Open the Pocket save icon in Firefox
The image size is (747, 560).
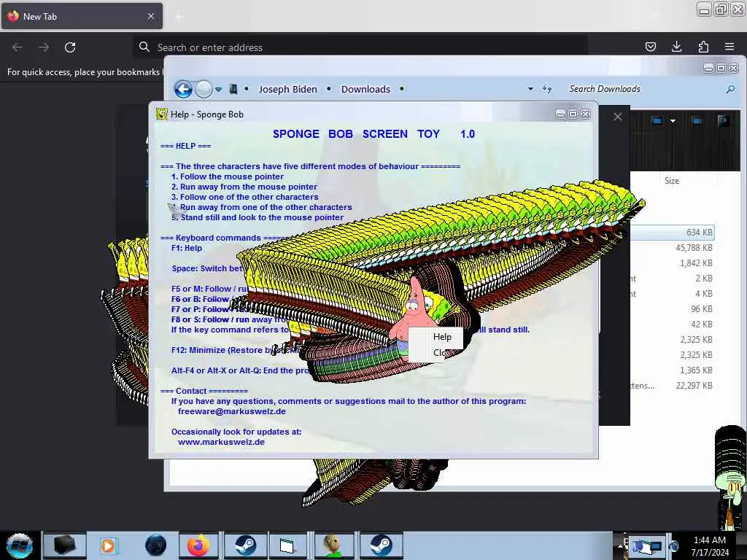650,47
